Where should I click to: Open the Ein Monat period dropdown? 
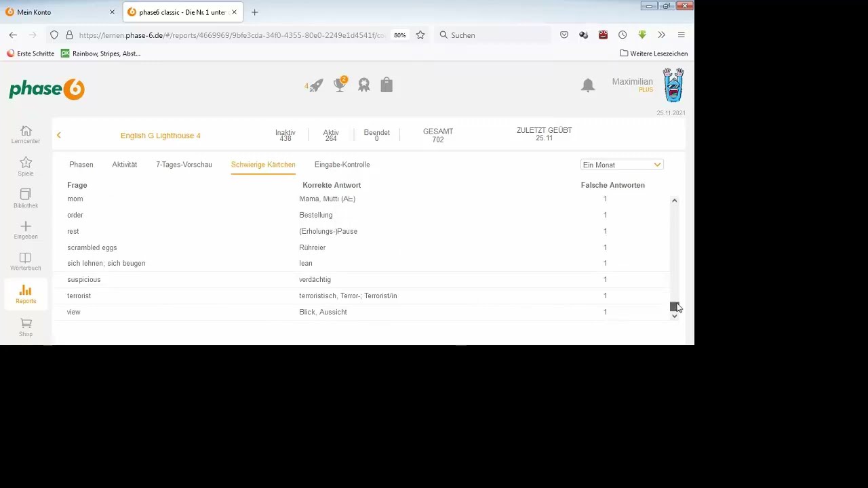[621, 165]
